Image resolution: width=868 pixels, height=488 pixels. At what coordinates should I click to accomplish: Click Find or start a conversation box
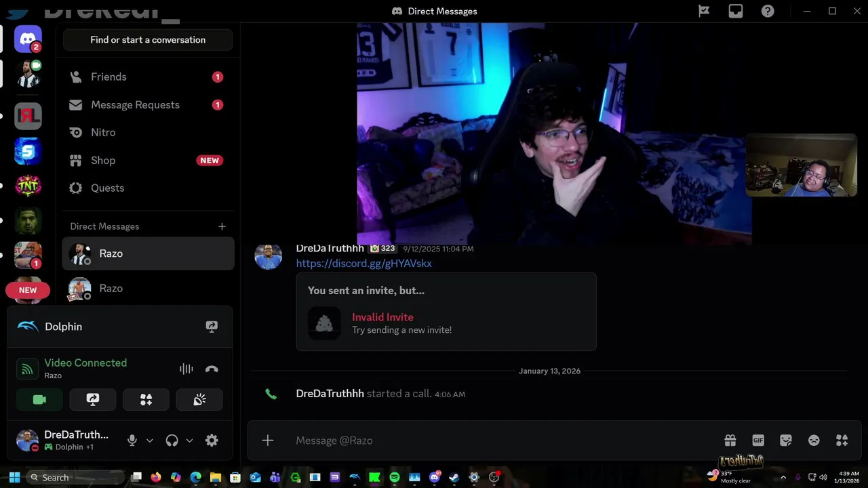tap(148, 40)
